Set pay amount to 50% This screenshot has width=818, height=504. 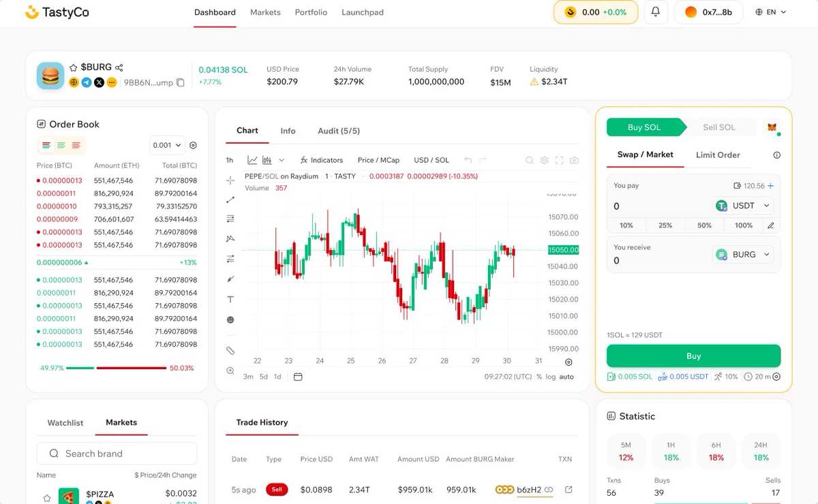tap(705, 225)
